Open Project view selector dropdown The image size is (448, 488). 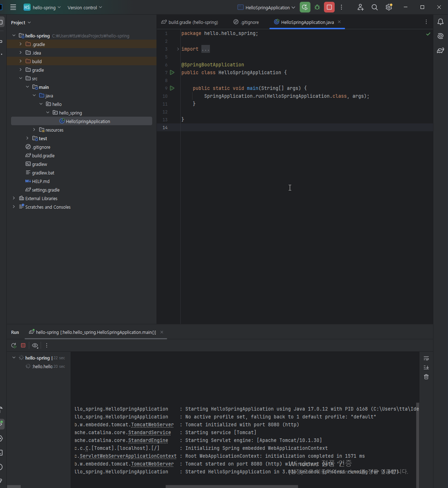[x=21, y=22]
